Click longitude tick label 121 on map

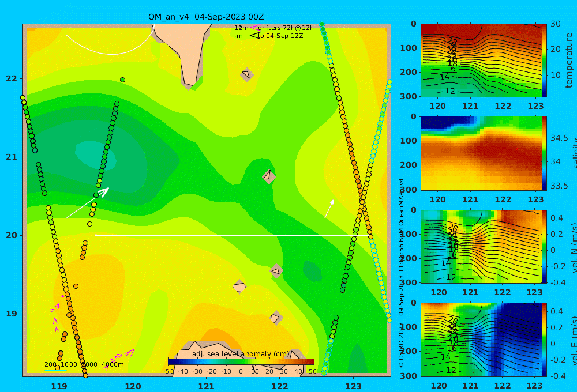click(206, 386)
